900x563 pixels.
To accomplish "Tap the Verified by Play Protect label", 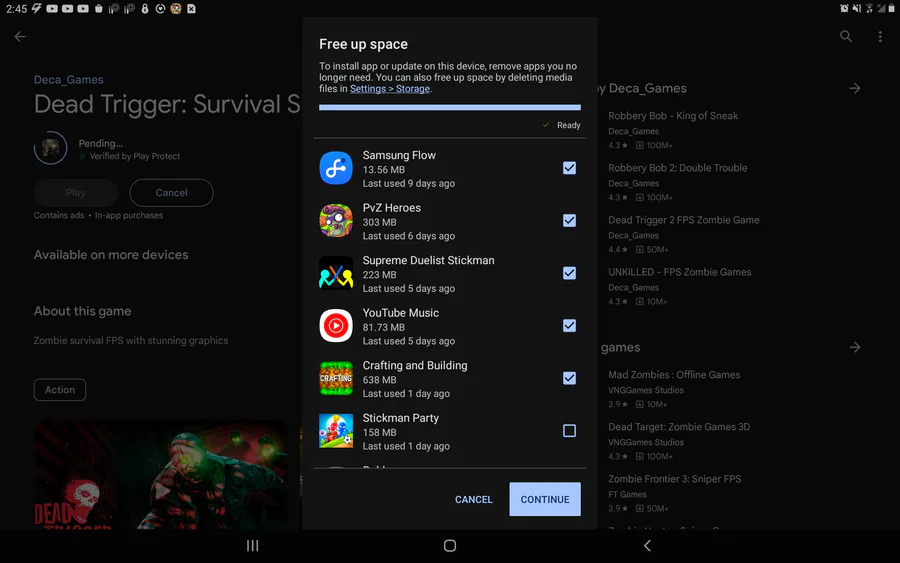I will point(134,156).
